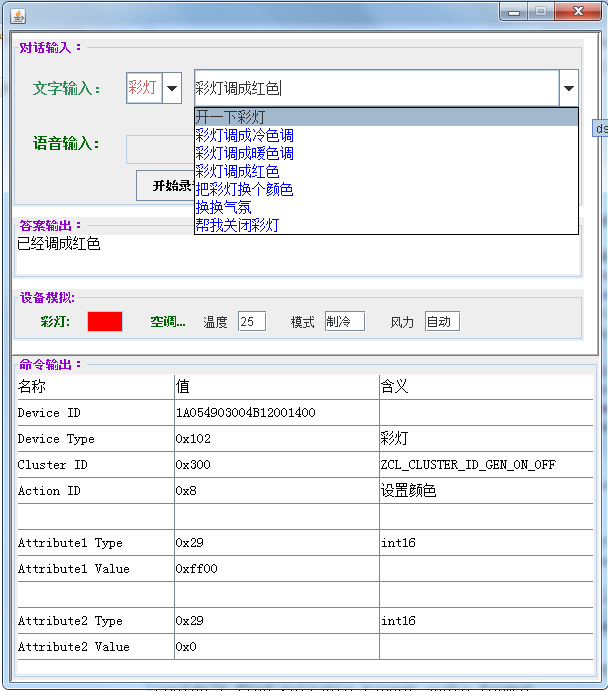
Task: Collapse the command sentence dropdown arrow
Action: coord(569,88)
